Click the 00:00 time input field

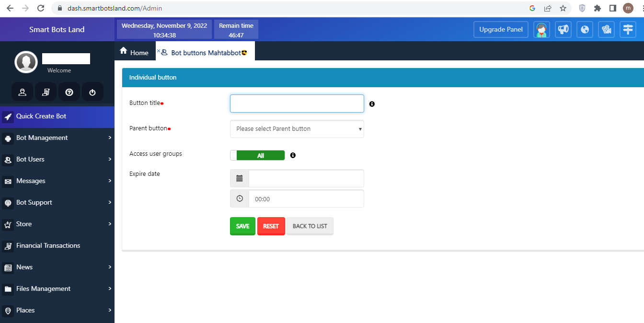coord(306,198)
